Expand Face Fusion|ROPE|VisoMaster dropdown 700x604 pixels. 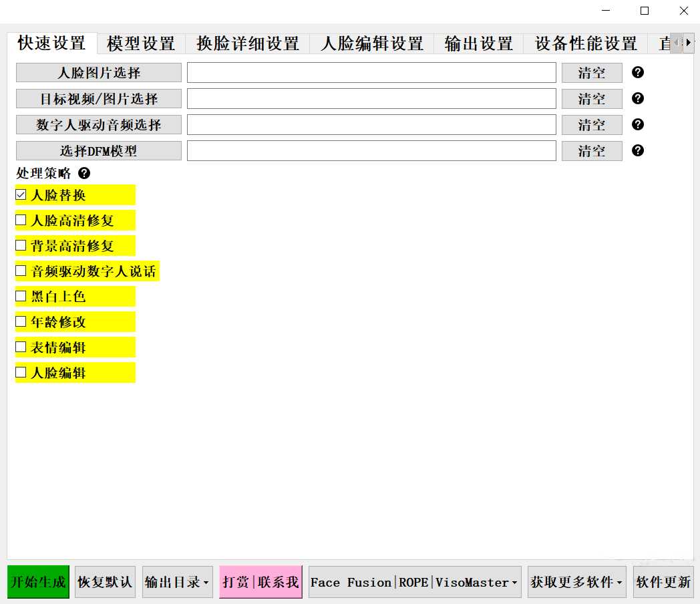click(414, 582)
